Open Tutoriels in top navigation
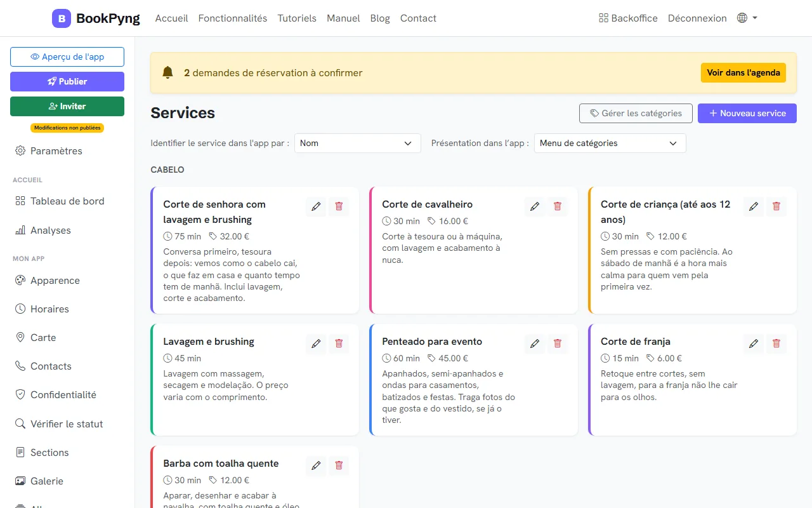Screen dimensions: 812x508 [x=297, y=18]
